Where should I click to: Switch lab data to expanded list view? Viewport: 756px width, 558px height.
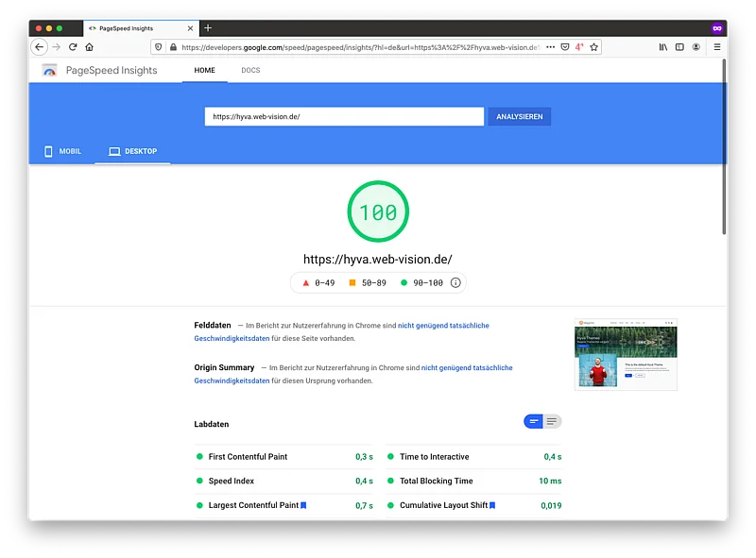[x=552, y=421]
